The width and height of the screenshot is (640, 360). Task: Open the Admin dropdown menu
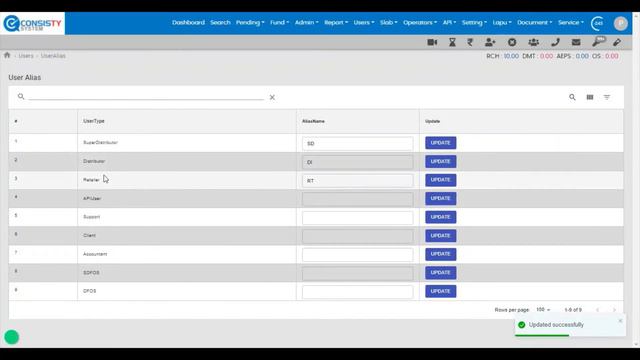(x=307, y=22)
